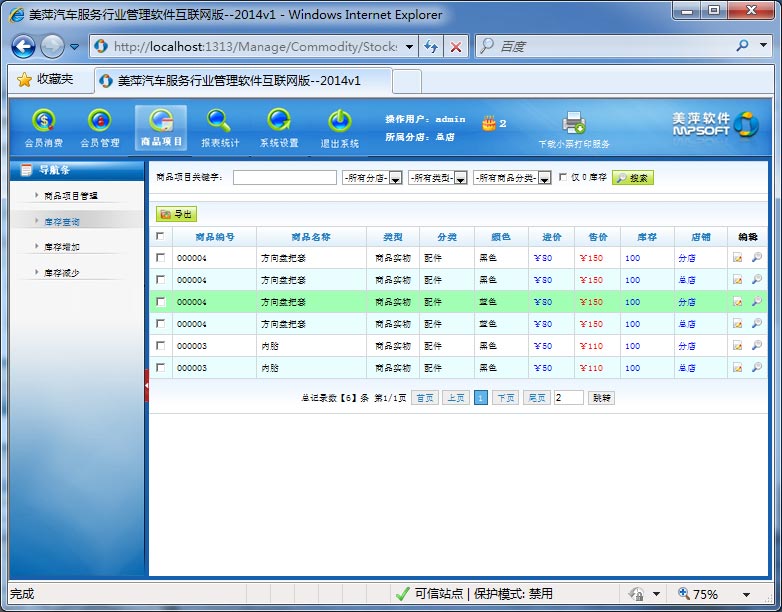
Task: Click the 搜索 search button
Action: 632,178
